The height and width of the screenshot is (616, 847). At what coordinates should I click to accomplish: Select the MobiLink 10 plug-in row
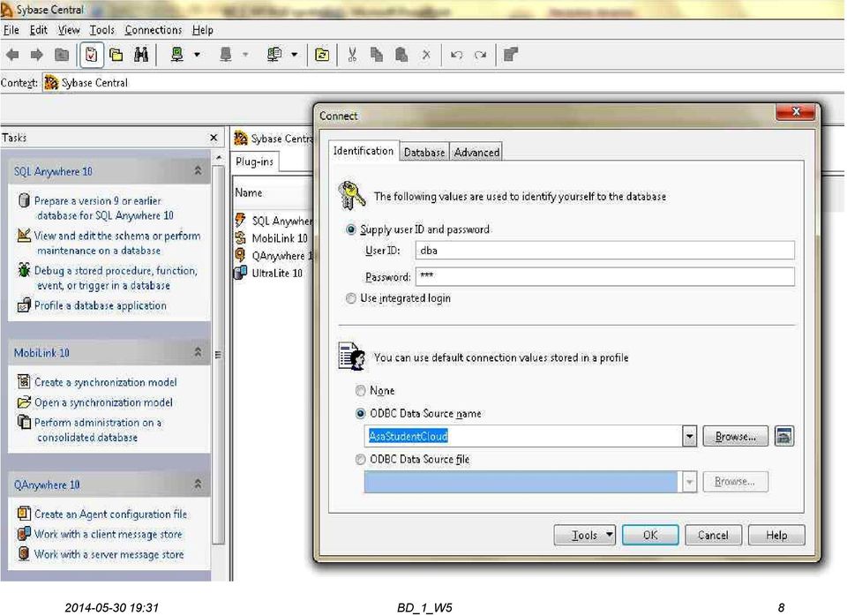(274, 238)
